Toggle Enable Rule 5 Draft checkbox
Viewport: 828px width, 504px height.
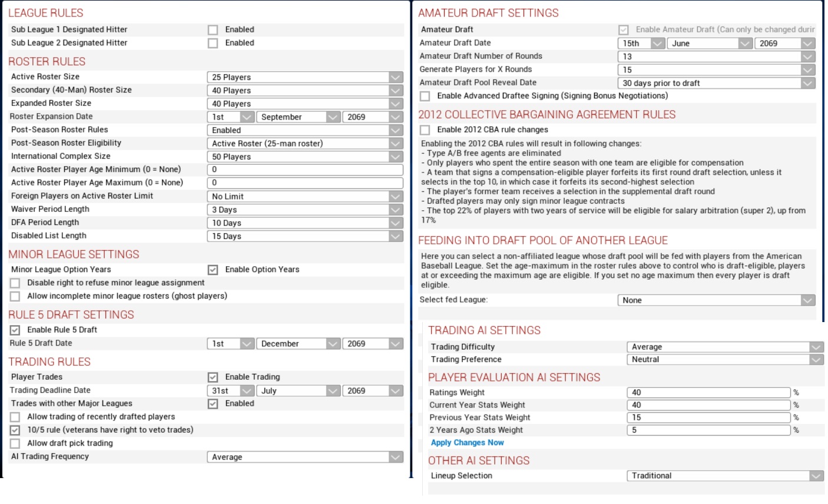[x=15, y=330]
